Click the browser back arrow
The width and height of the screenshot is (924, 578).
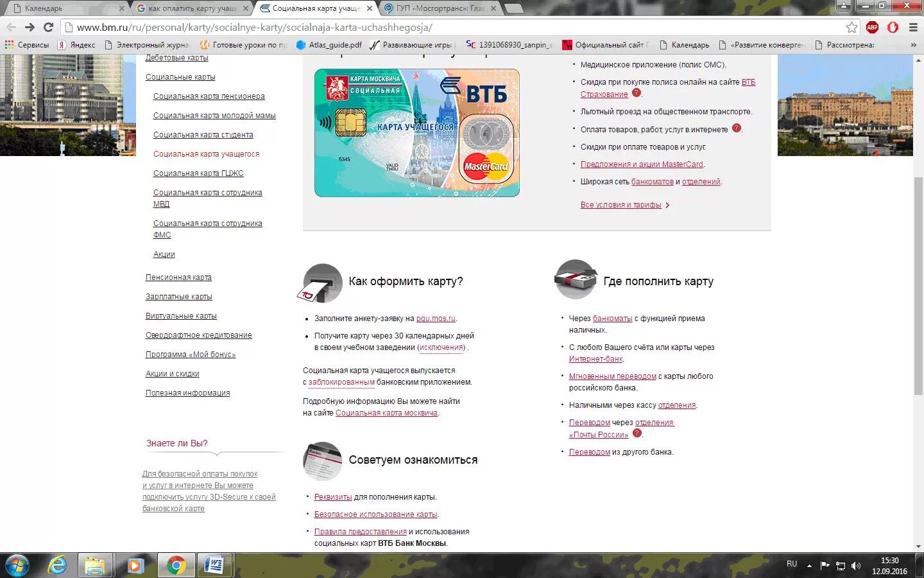(x=11, y=27)
